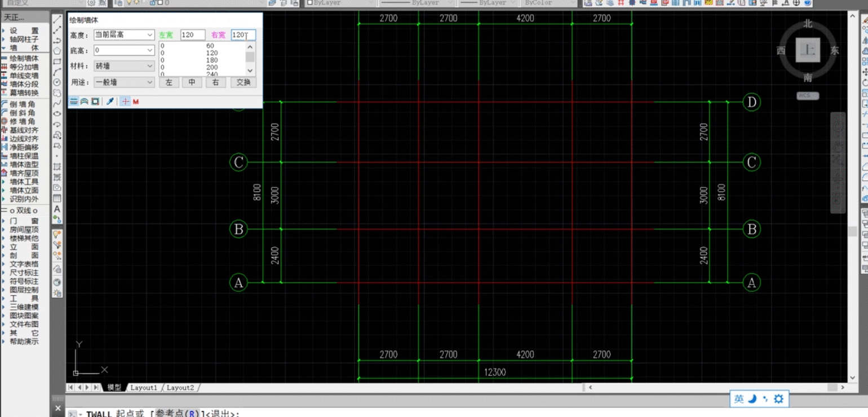Expand the 用途 wall usage dropdown

[x=149, y=82]
